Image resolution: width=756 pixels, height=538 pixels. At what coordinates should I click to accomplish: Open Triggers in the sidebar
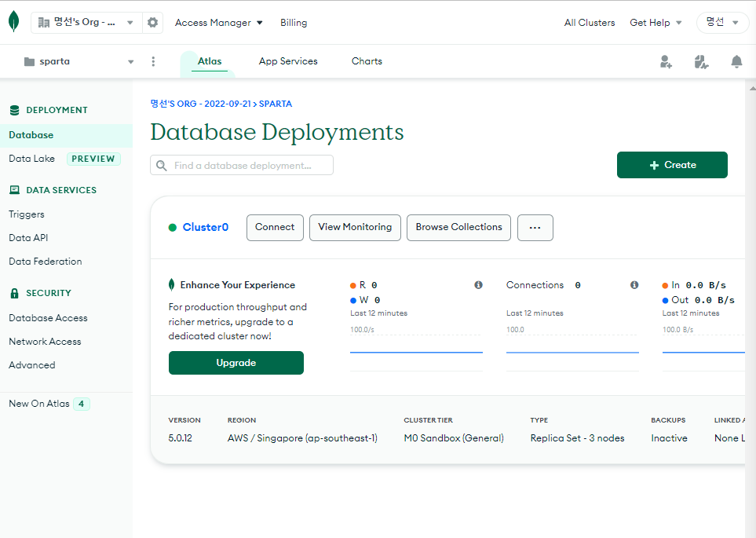27,214
